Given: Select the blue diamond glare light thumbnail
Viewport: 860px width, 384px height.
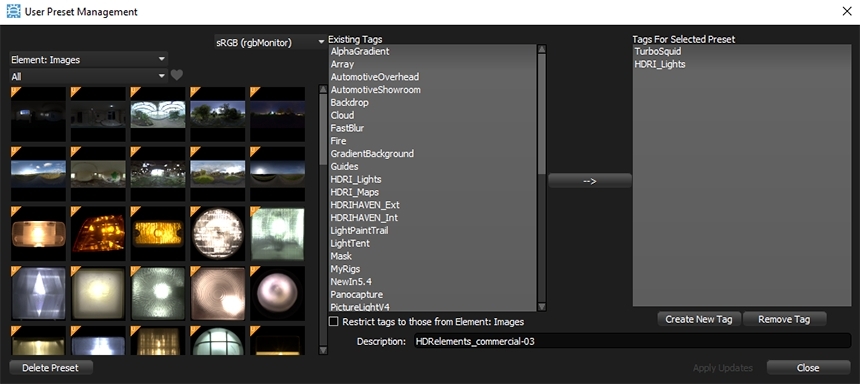Looking at the screenshot, I should tap(38, 293).
